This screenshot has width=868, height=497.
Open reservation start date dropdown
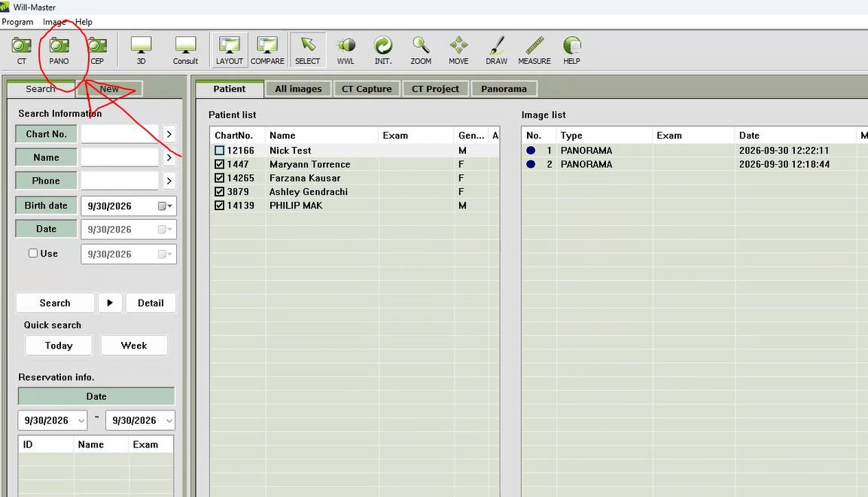(81, 421)
